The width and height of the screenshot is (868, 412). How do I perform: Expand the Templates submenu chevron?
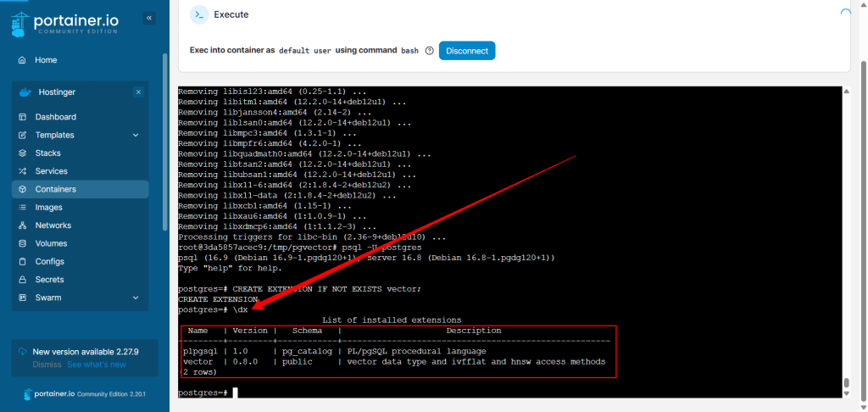pyautogui.click(x=136, y=136)
